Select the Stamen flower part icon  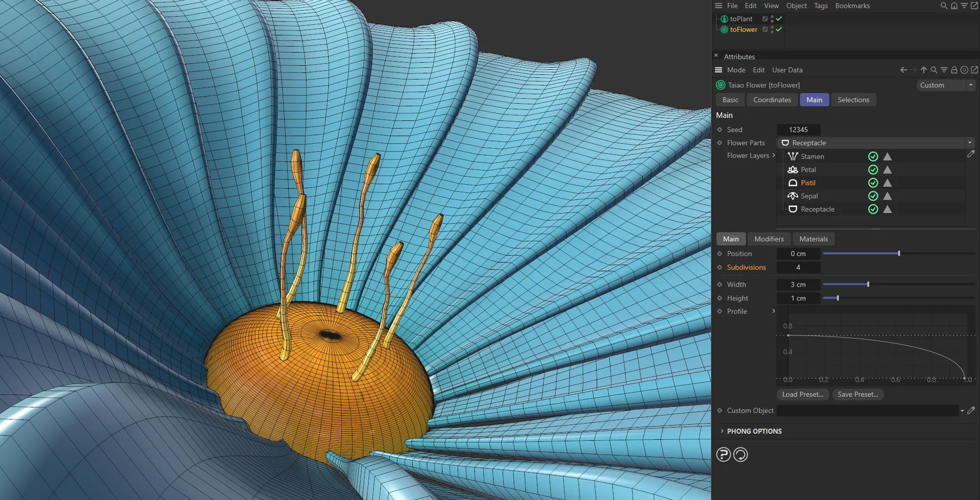[792, 156]
